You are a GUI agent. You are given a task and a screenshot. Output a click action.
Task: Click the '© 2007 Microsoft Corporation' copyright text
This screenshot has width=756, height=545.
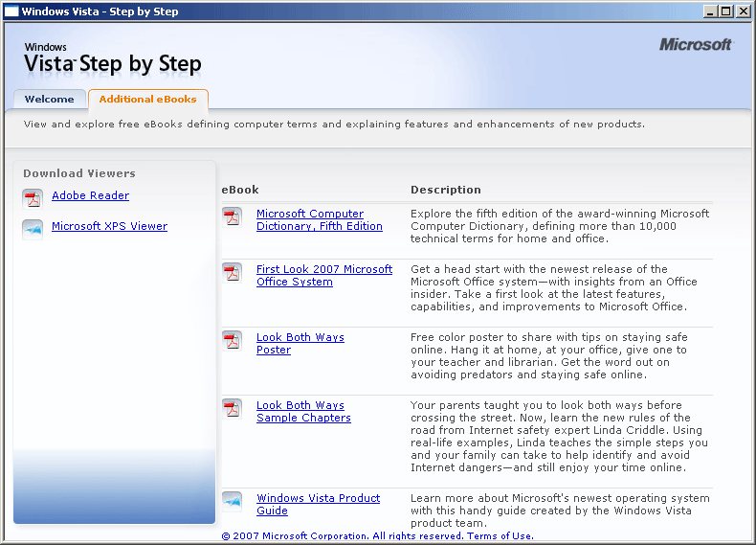pyautogui.click(x=294, y=535)
